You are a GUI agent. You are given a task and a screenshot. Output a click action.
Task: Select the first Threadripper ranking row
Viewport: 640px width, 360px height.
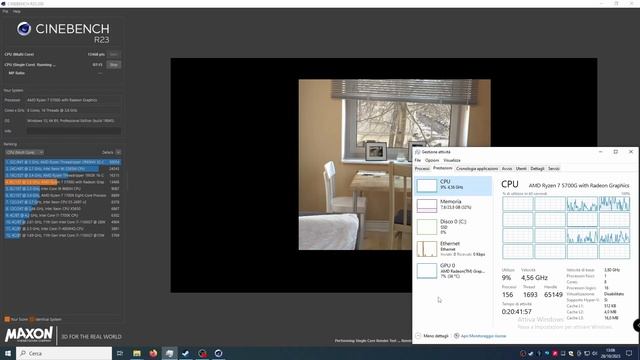(62, 162)
